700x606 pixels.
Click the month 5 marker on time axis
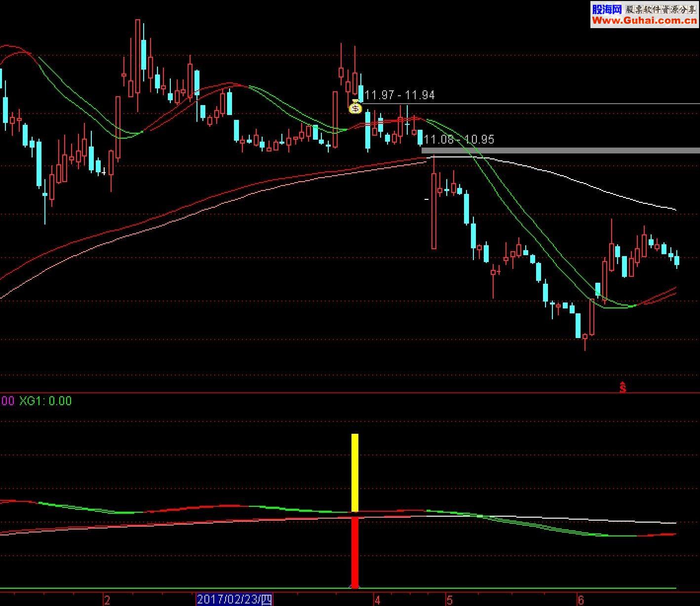click(450, 600)
